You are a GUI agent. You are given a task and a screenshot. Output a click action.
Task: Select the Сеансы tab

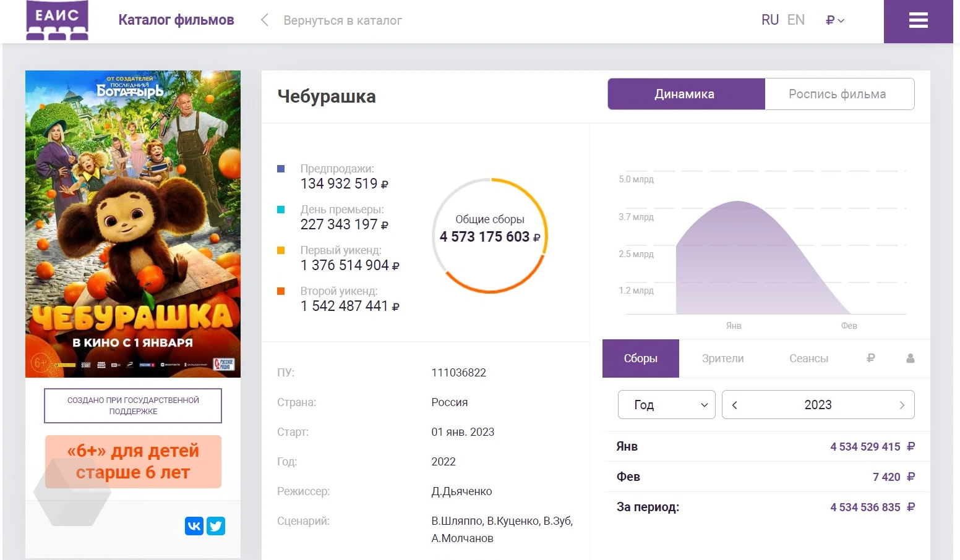point(808,358)
